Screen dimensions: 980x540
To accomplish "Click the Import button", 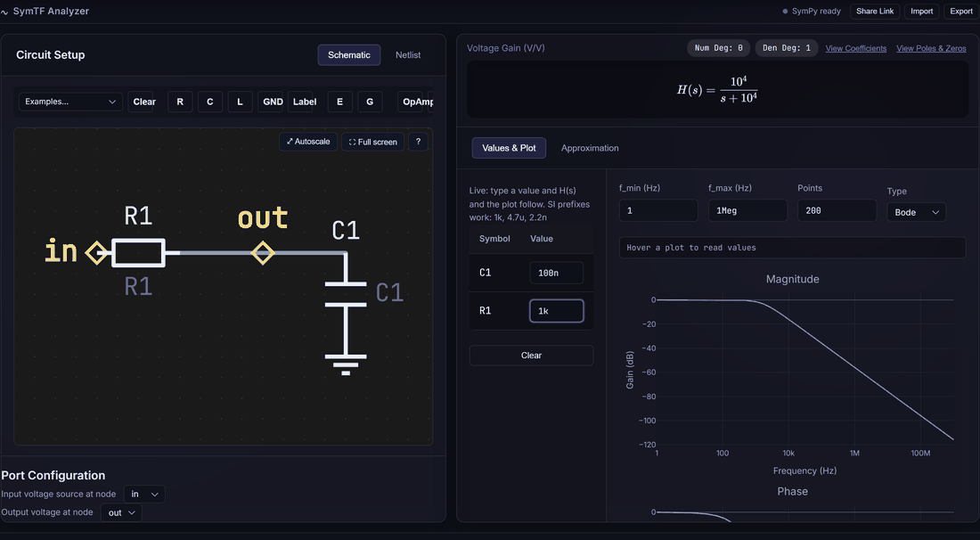I will tap(921, 12).
